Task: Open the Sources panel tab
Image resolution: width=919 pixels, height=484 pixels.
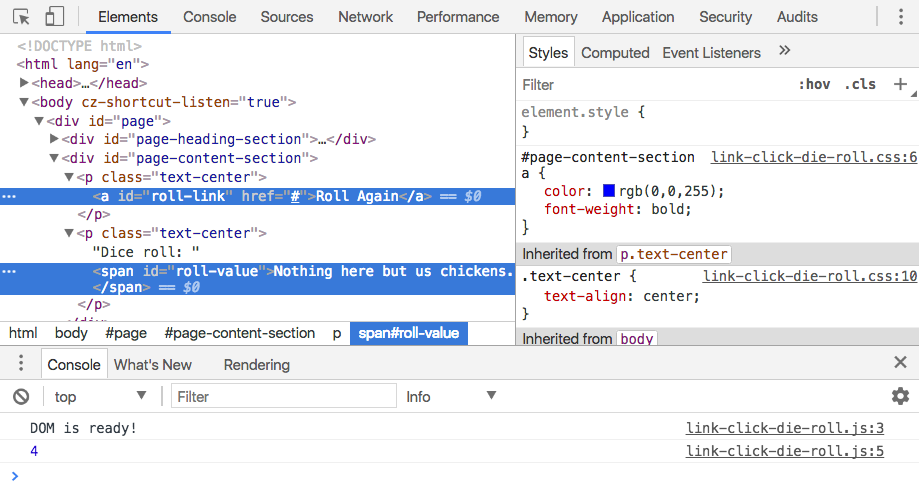Action: pyautogui.click(x=287, y=17)
